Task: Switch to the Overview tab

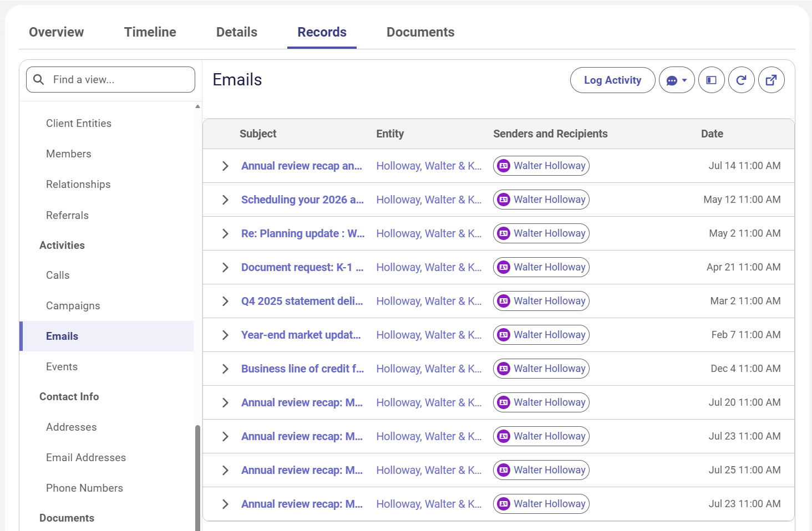Action: click(57, 32)
